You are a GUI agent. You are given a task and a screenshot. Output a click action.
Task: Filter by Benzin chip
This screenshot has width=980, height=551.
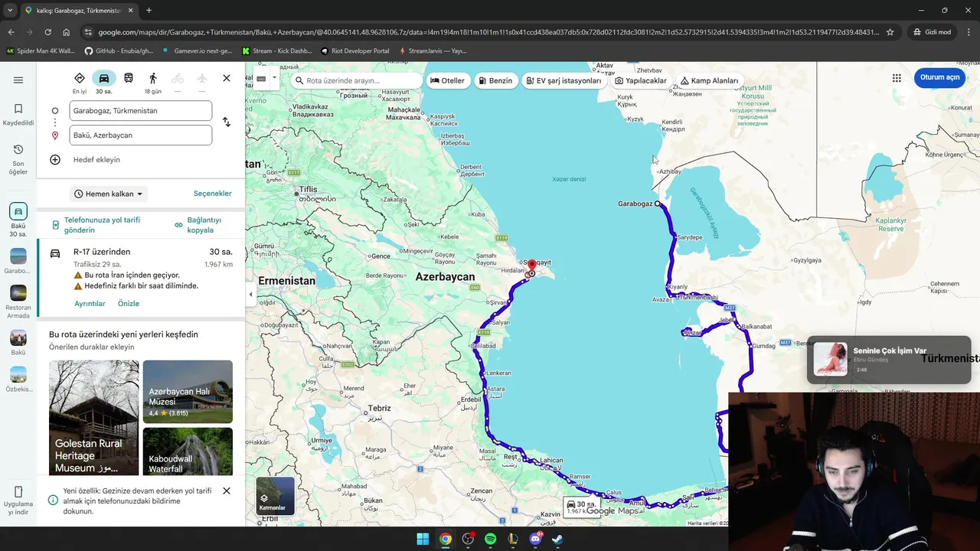[495, 80]
